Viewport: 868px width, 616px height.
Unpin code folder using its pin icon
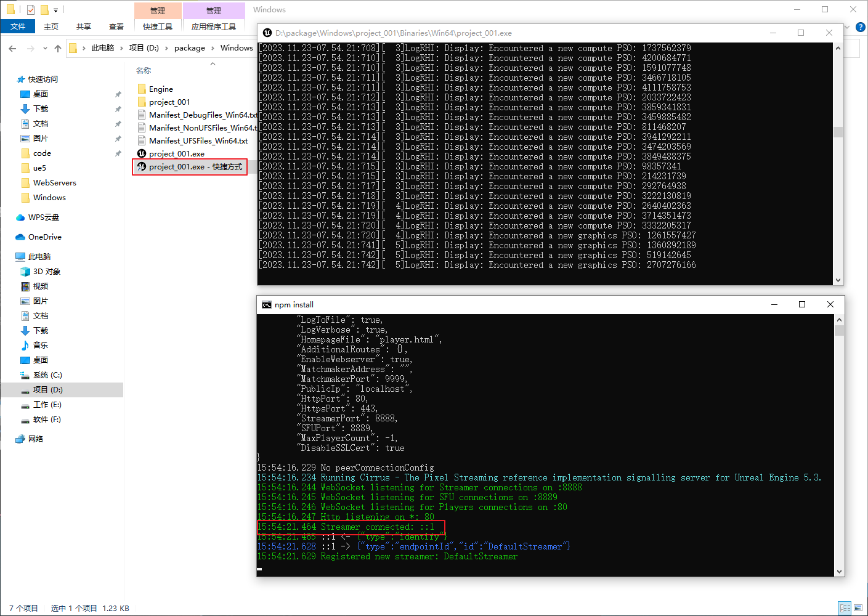[118, 153]
